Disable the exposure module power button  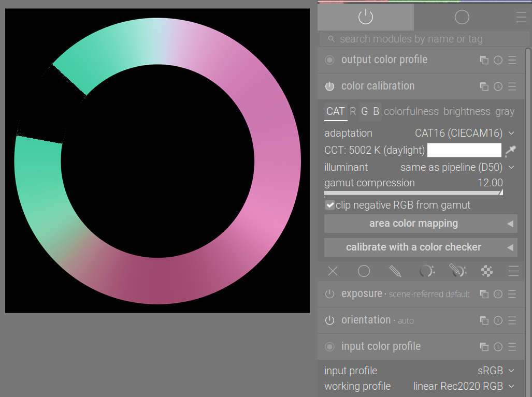click(329, 294)
